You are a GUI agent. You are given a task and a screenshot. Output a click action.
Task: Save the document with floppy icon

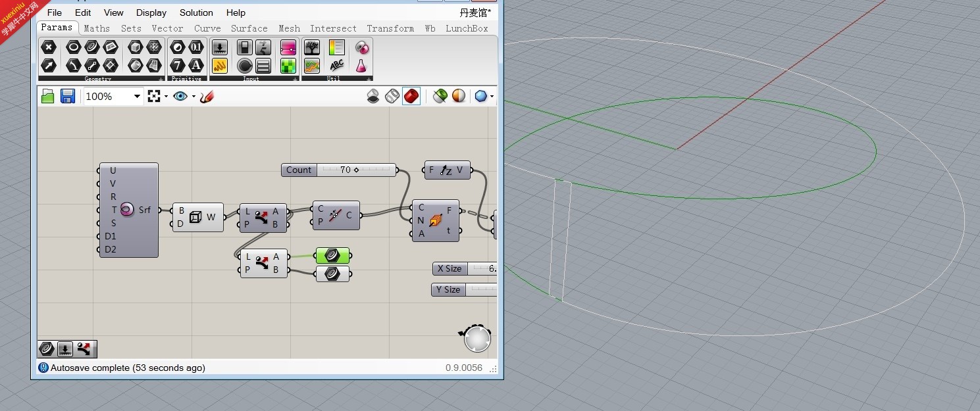click(x=67, y=96)
